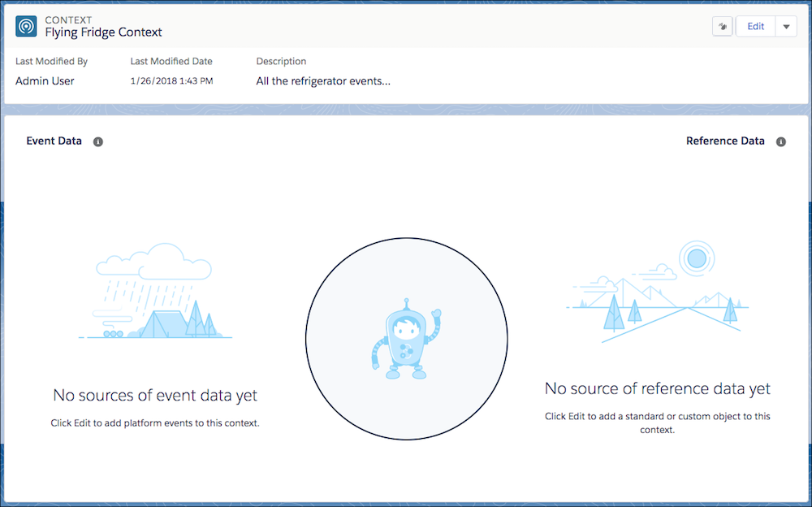Open the dropdown arrow next to Edit
This screenshot has height=507, width=812.
click(786, 27)
